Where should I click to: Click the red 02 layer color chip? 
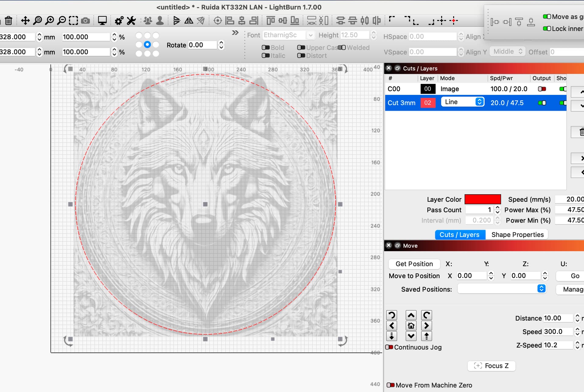[x=428, y=103]
